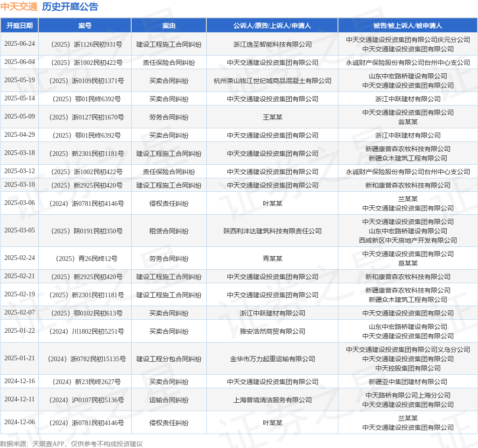Click defendant 中天交通建设投资集团有限公司义乌分公司
Screen dimensions: 478x448
tap(408, 350)
